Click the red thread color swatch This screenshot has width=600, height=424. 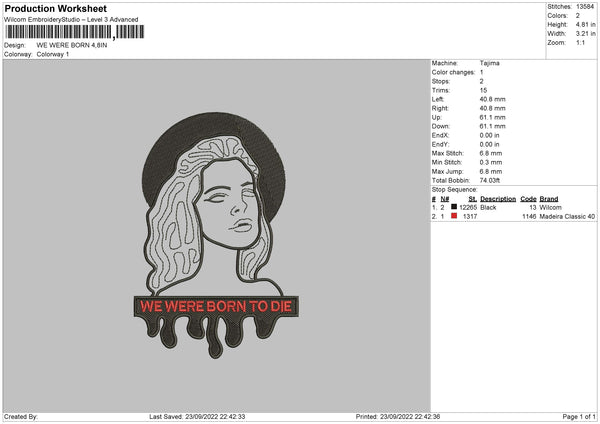[x=454, y=216]
